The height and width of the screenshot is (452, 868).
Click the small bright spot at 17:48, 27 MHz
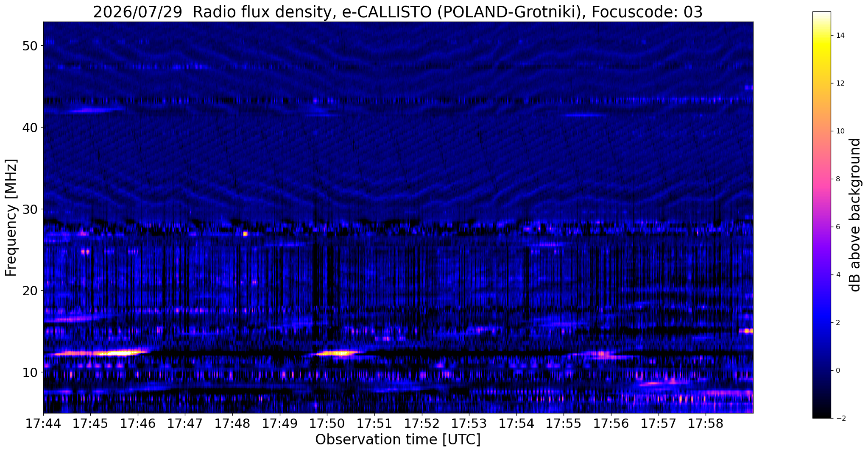click(x=245, y=233)
